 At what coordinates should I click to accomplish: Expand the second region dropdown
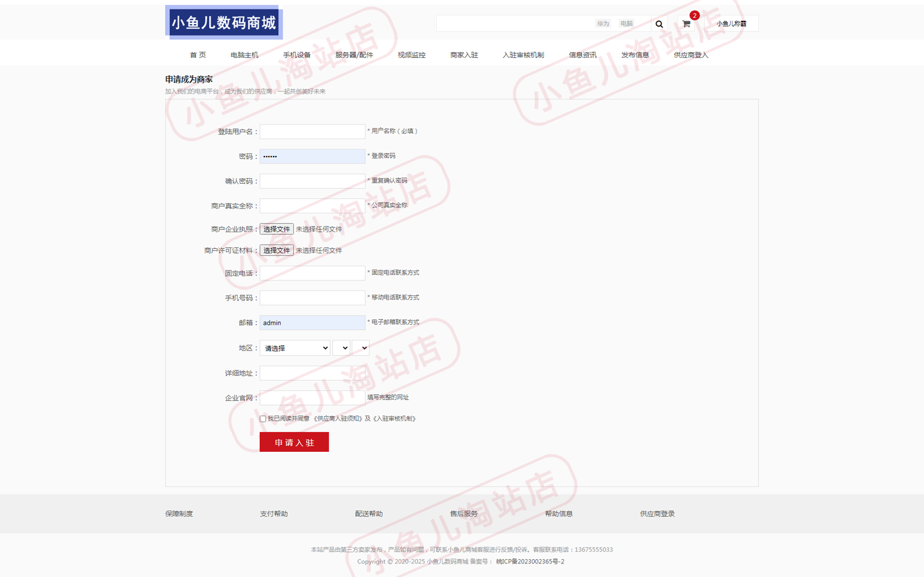click(341, 348)
